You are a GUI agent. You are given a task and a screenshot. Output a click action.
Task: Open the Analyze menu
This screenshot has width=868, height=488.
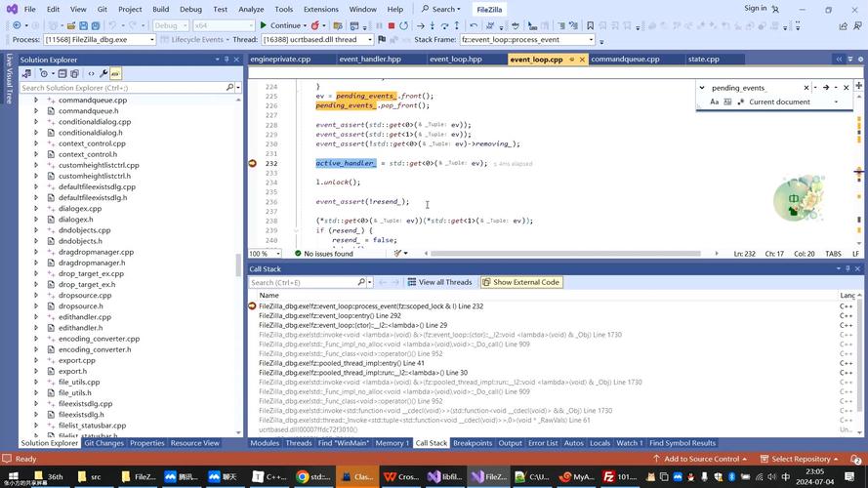click(x=251, y=9)
